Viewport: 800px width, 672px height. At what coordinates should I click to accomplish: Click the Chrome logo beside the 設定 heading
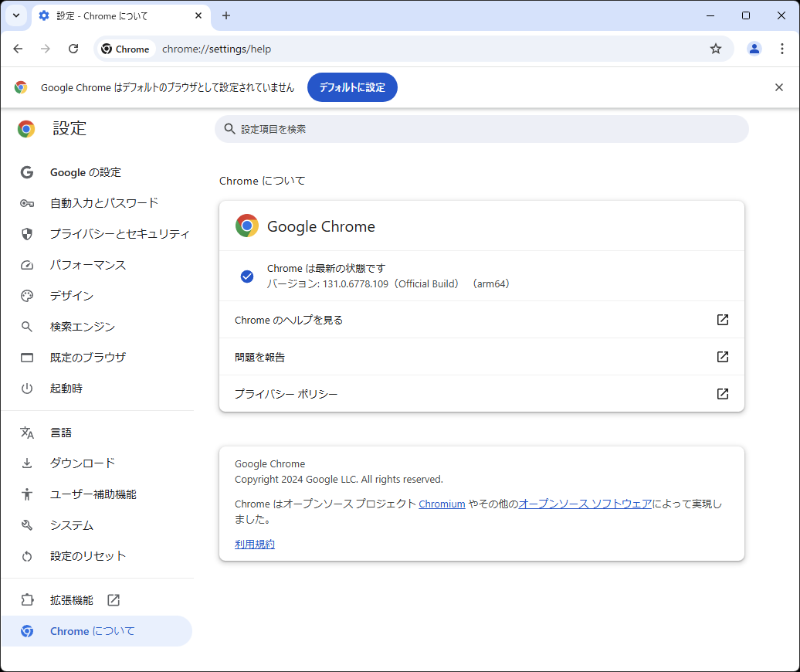pyautogui.click(x=26, y=128)
